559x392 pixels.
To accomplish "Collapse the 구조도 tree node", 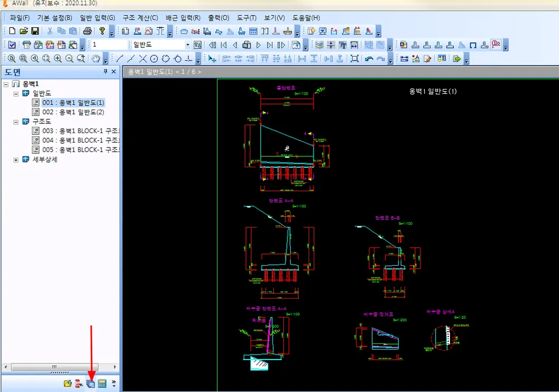I will tap(16, 122).
